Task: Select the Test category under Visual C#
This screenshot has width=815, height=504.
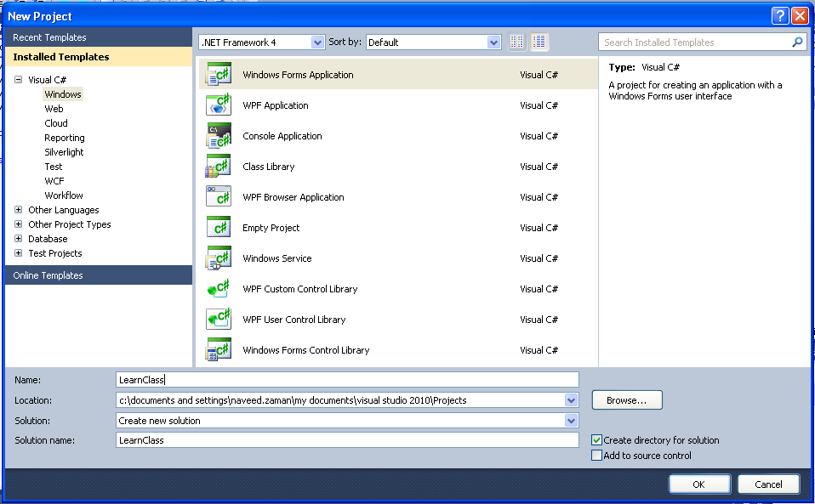Action: tap(54, 167)
